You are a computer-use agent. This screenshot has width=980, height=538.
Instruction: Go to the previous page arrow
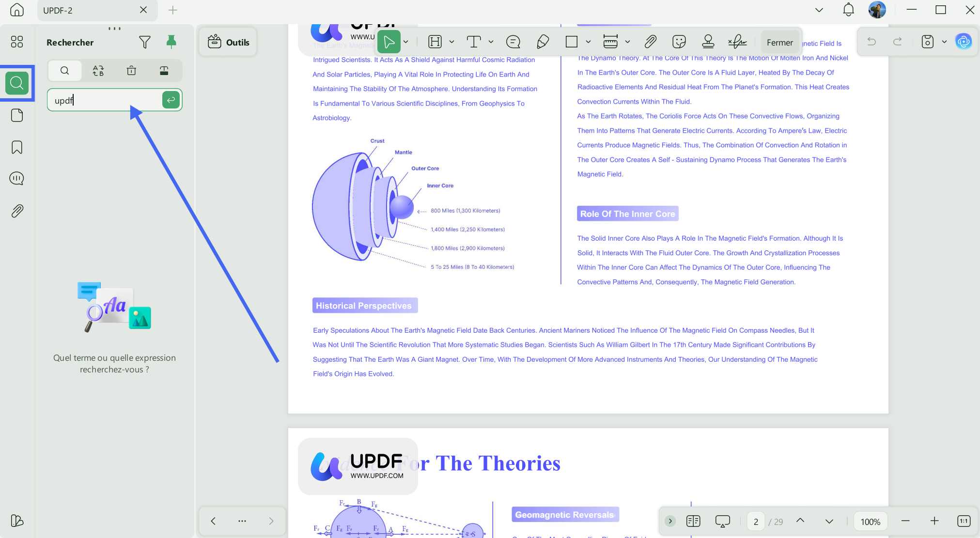point(800,521)
